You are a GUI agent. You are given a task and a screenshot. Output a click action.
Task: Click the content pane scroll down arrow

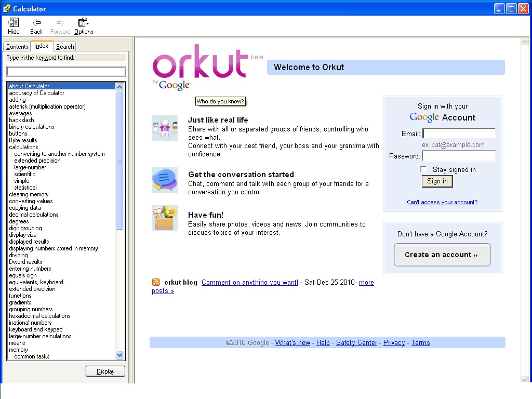pyautogui.click(x=525, y=379)
